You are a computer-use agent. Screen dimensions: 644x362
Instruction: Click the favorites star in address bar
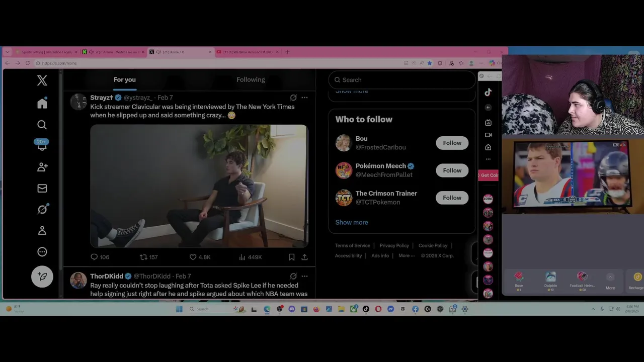(x=429, y=63)
